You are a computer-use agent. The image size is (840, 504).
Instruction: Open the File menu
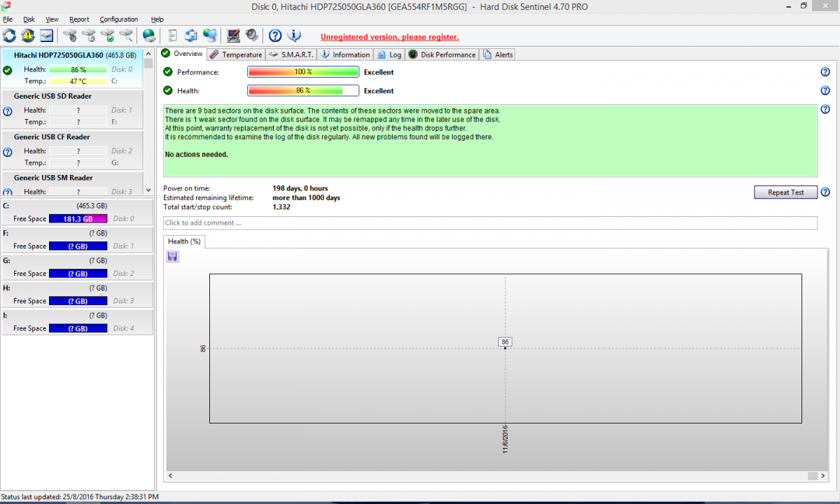tap(8, 19)
